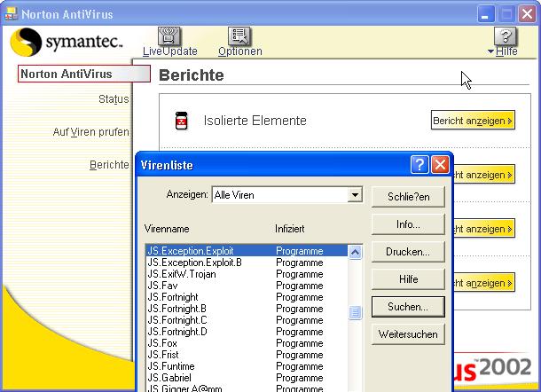
Task: Select JS.ExitW.Trojan row
Action: point(247,274)
